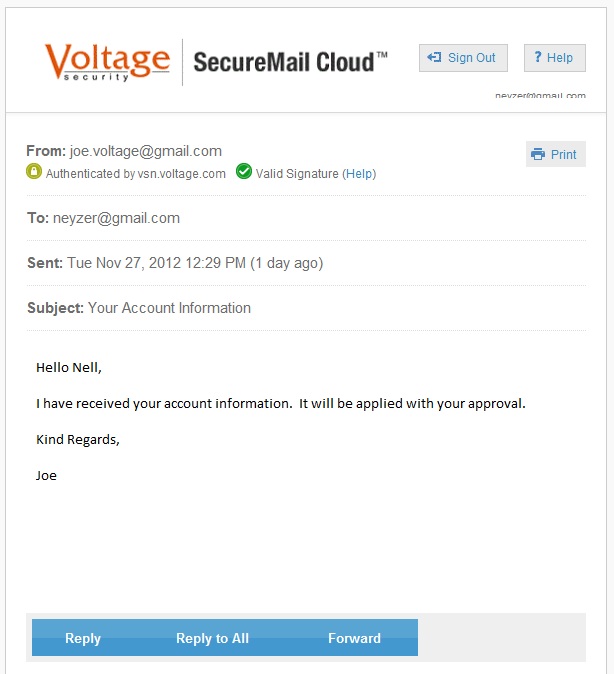Click the account email under the Help button
Viewport: 614px width, 674px height.
540,95
